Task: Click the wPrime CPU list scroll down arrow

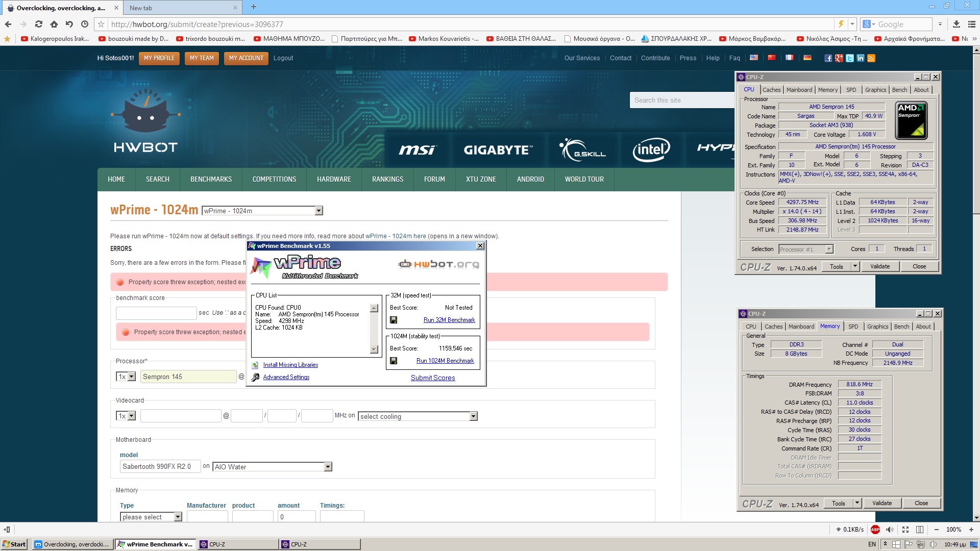Action: click(x=374, y=349)
